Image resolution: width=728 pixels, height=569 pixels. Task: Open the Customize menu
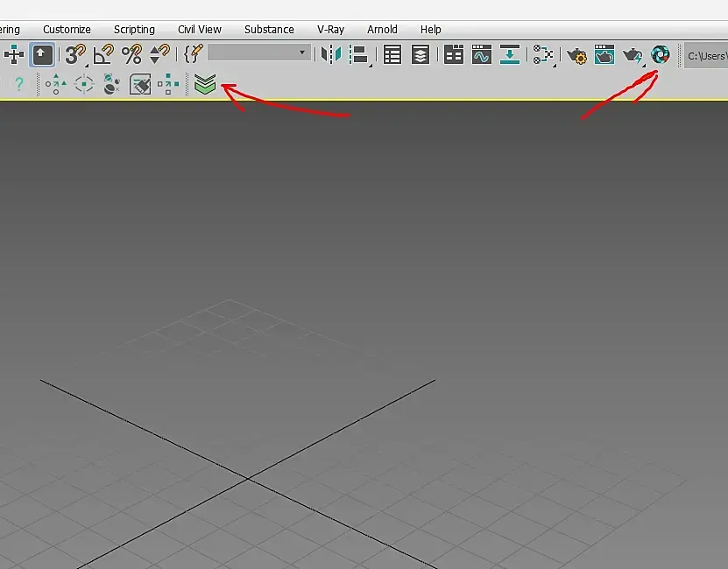(67, 29)
